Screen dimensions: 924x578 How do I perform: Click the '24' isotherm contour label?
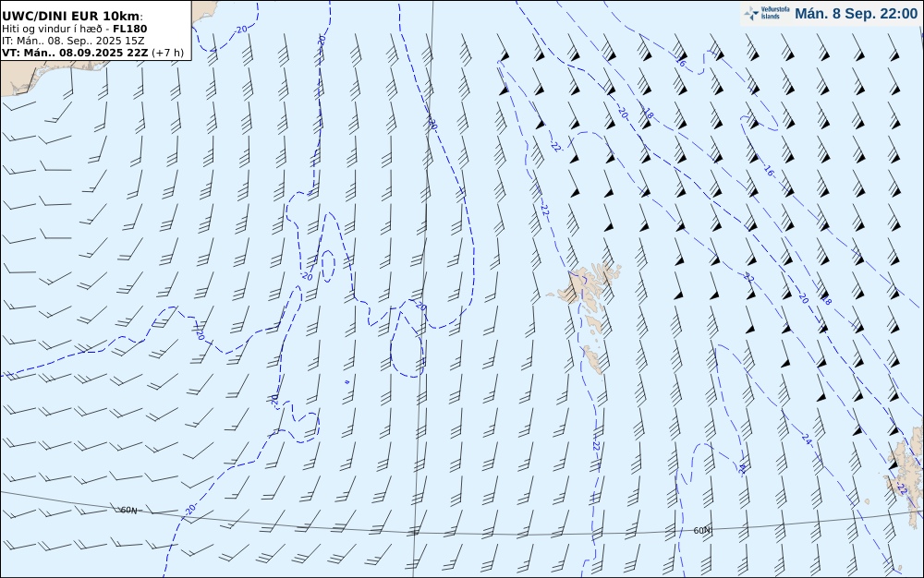806,438
